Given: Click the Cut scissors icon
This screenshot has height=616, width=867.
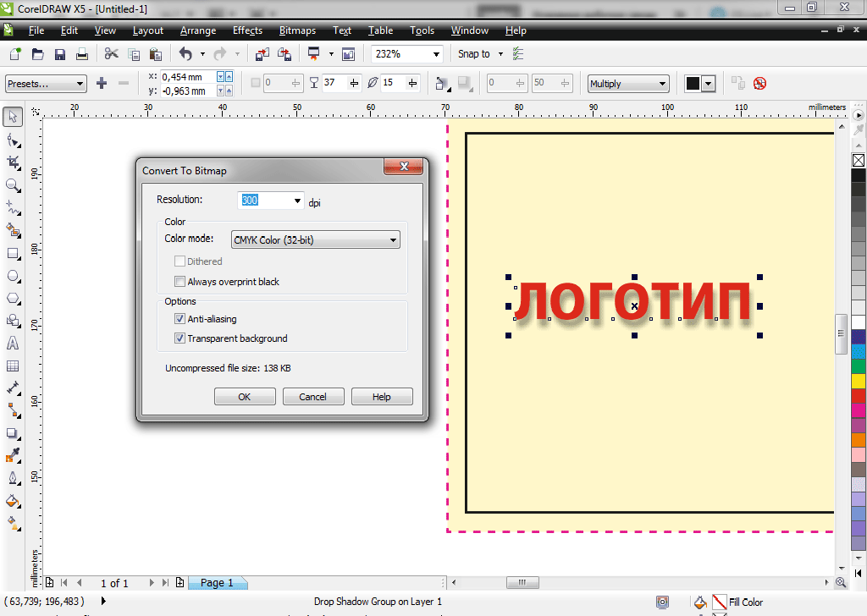Looking at the screenshot, I should coord(111,54).
